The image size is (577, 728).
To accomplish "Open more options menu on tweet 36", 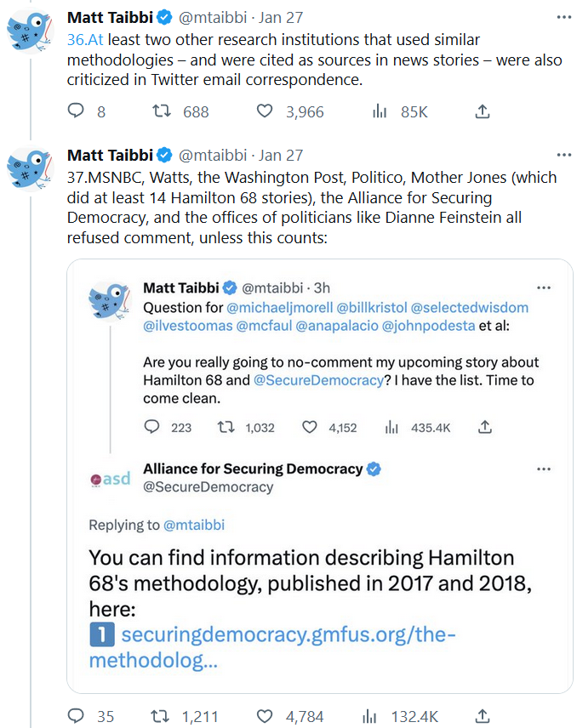I will click(563, 16).
